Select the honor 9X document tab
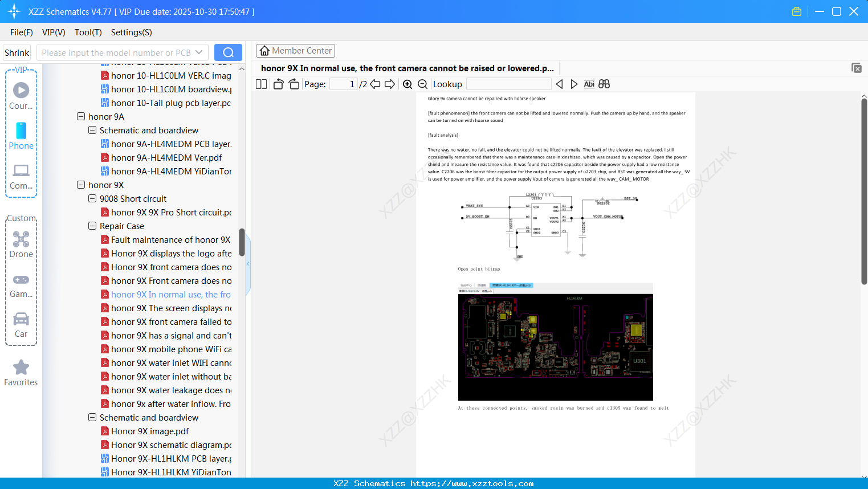This screenshot has height=489, width=868. (407, 68)
